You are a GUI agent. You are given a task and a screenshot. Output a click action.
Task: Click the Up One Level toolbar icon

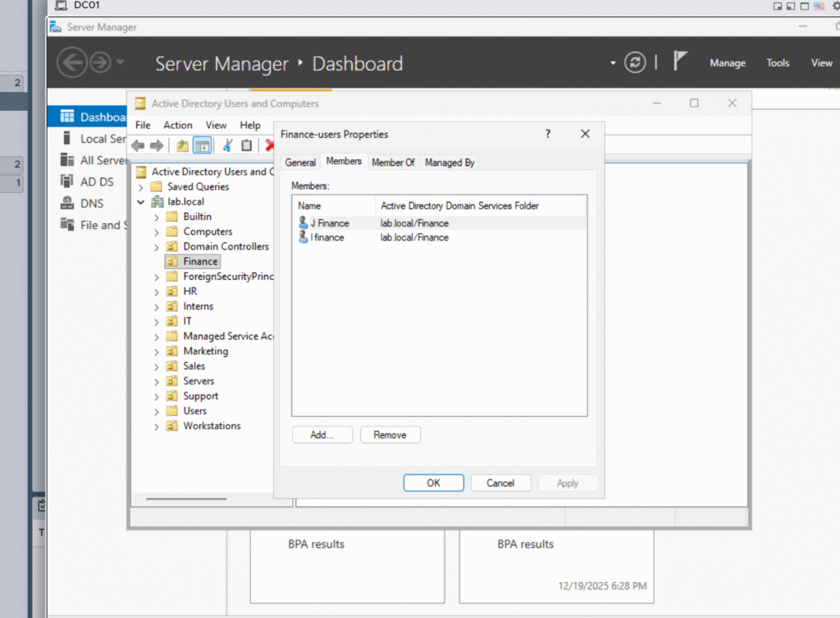coord(182,145)
